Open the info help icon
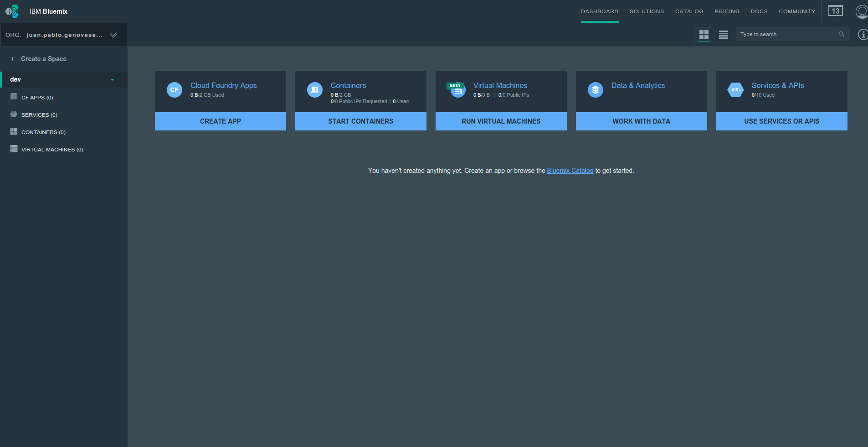The image size is (868, 447). [863, 34]
